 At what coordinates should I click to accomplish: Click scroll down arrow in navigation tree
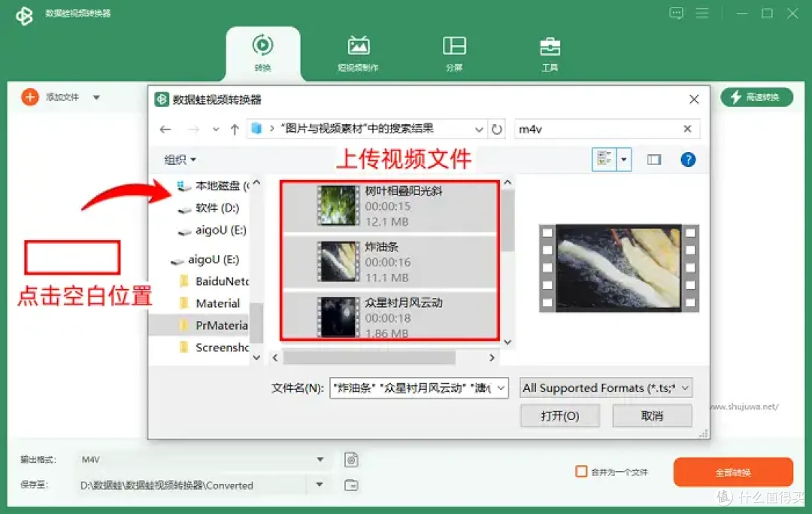pos(256,357)
